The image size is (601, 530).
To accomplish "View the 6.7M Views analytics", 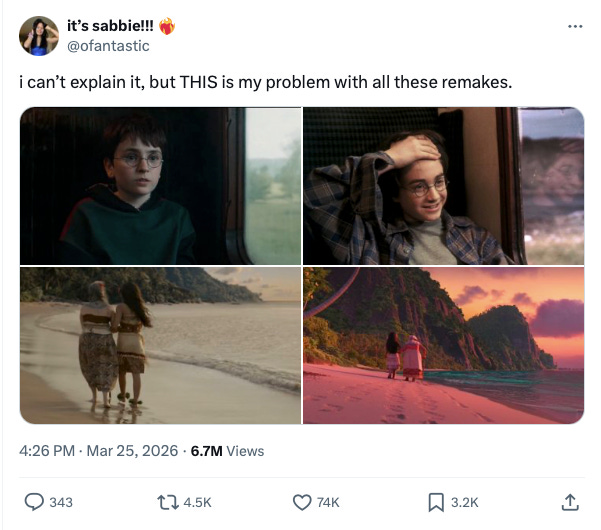I will point(227,451).
